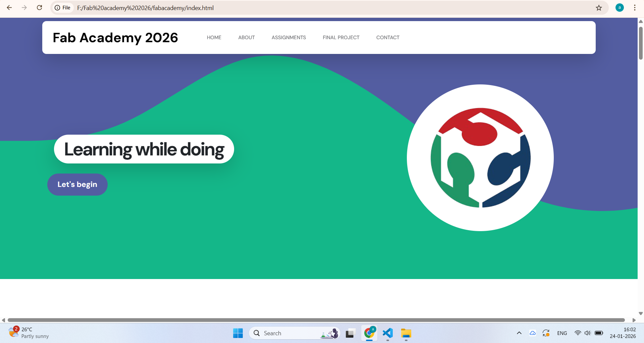Screen dimensions: 644x343
Task: Open the Windows Start menu
Action: [x=238, y=333]
